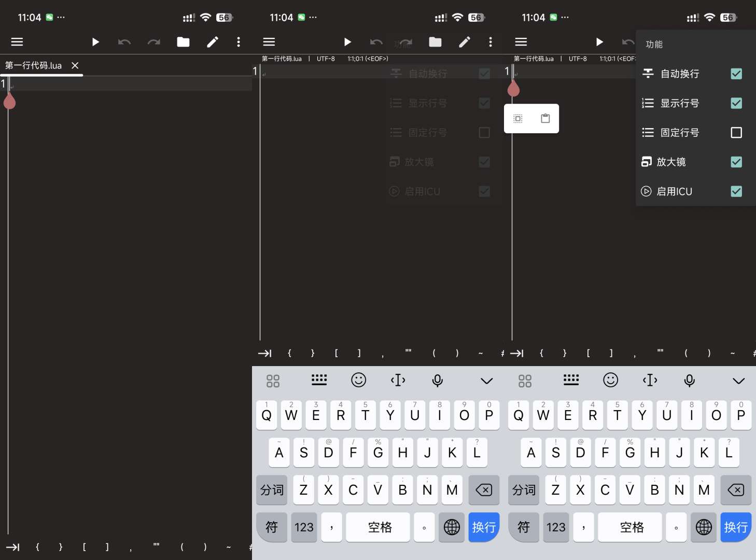
Task: Select 启用ICU menu entry label
Action: (674, 191)
